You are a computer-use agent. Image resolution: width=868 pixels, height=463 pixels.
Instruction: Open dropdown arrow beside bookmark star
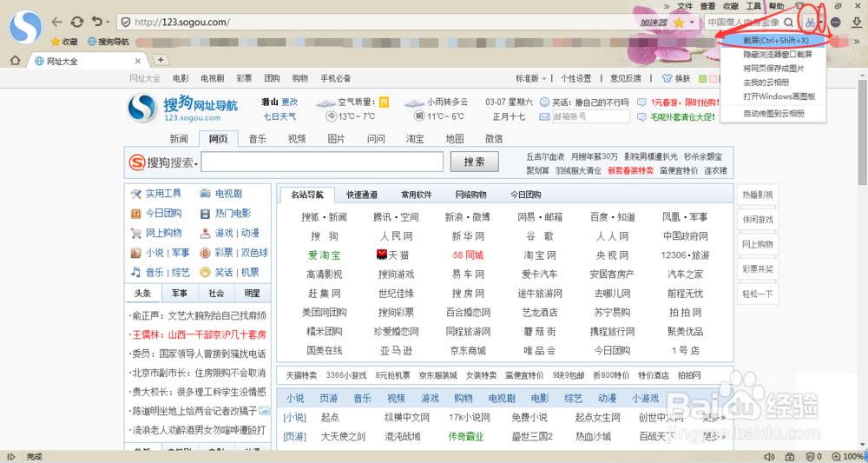tap(692, 23)
